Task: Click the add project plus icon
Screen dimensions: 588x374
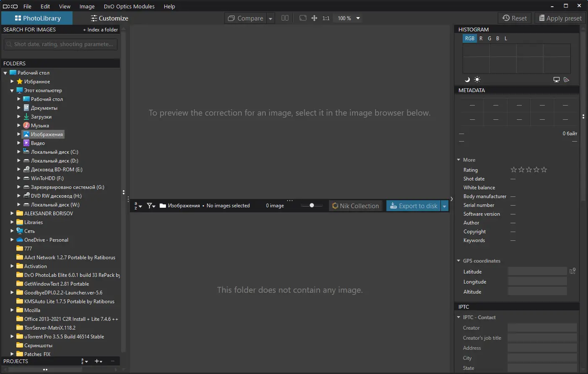Action: (x=98, y=361)
